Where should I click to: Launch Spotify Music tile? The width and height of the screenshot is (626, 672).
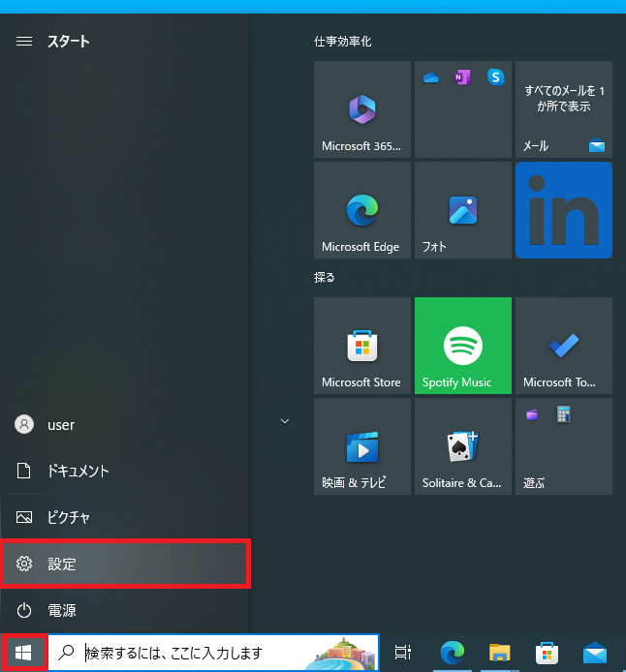point(462,346)
